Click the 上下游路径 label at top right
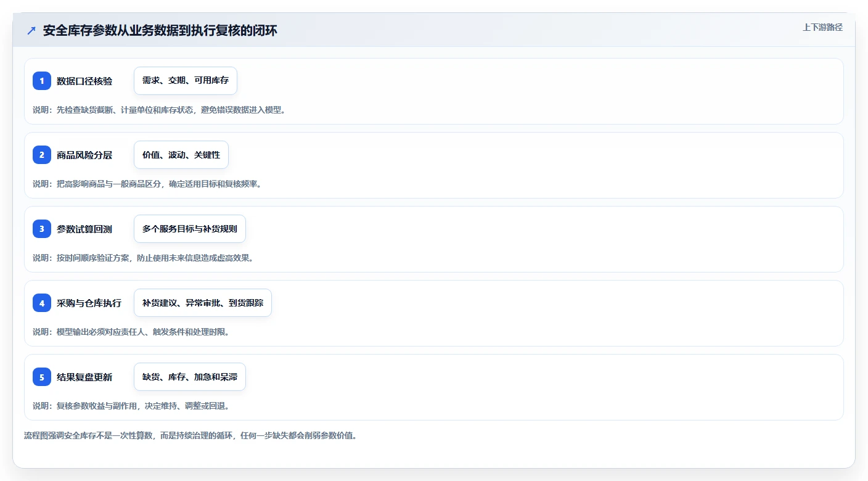 click(822, 27)
